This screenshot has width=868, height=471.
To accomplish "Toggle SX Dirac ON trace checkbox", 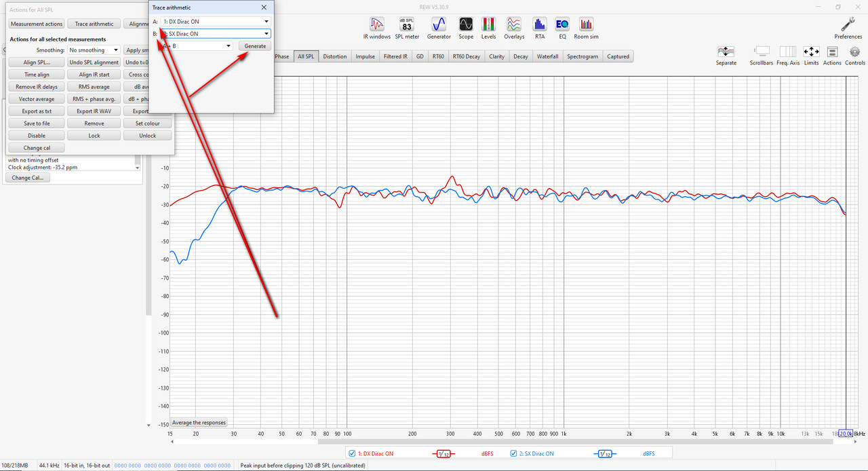I will 514,453.
